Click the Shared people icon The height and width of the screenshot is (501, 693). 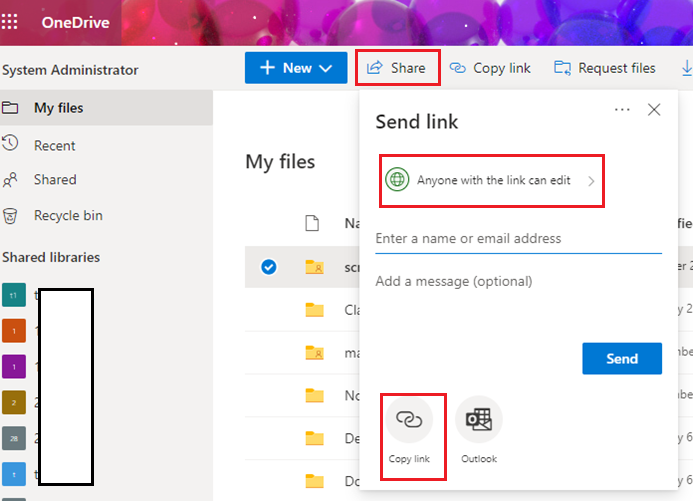coord(10,180)
